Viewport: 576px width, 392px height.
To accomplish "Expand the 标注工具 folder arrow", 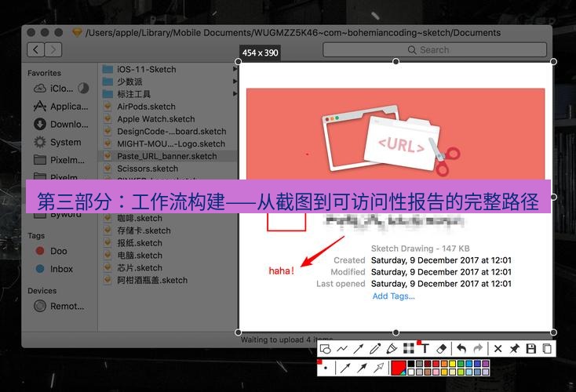I will 235,94.
